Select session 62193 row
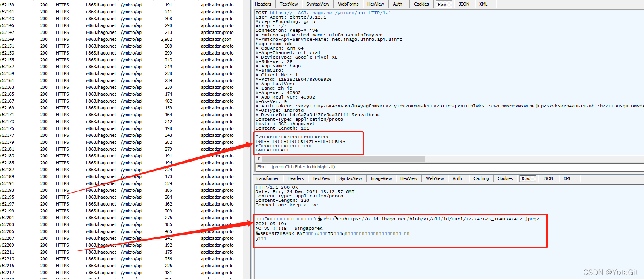The image size is (644, 279). [121, 190]
